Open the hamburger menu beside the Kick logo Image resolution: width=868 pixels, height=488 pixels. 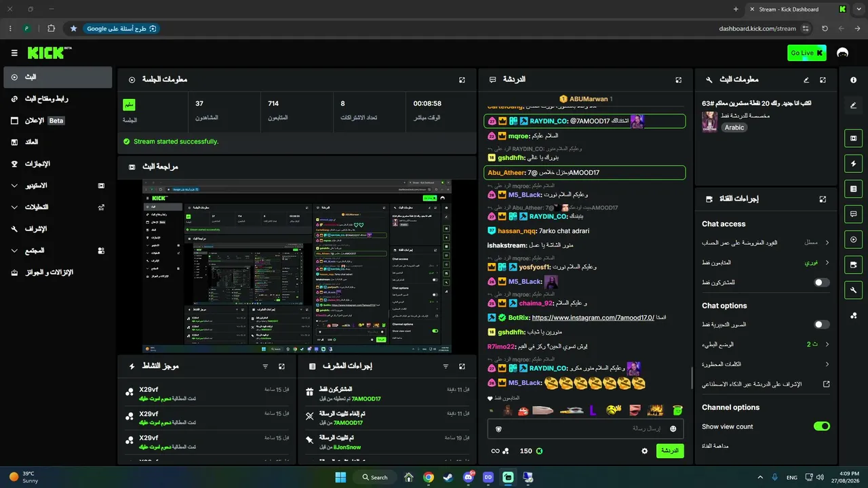tap(14, 53)
